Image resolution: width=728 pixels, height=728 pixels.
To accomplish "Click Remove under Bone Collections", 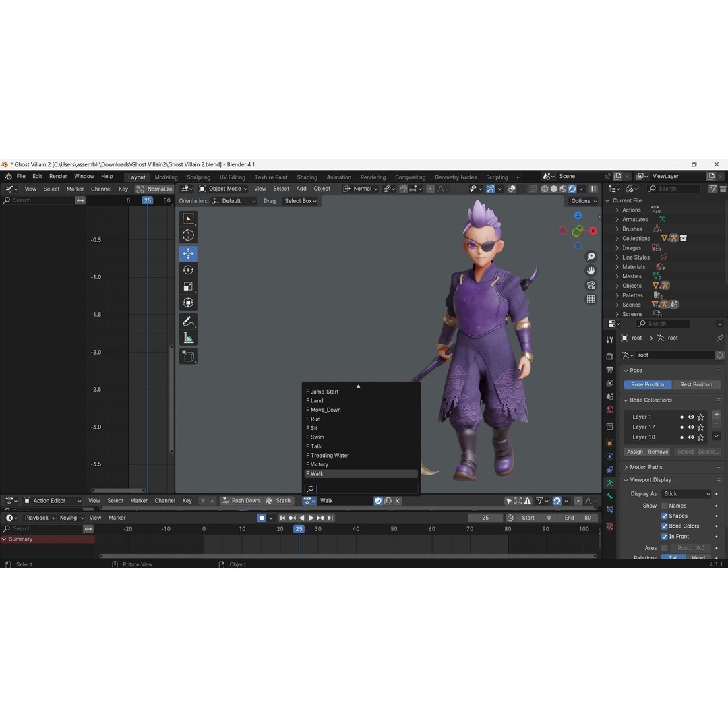I will pos(658,452).
